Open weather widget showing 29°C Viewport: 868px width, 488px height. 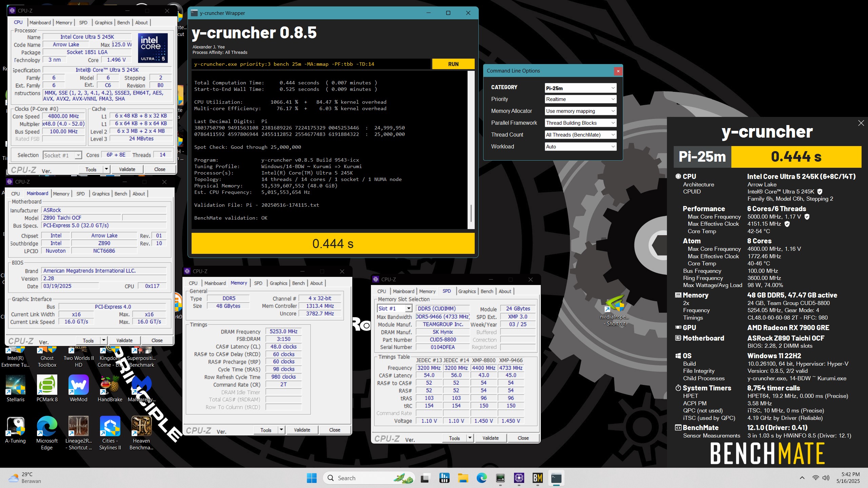click(x=24, y=478)
